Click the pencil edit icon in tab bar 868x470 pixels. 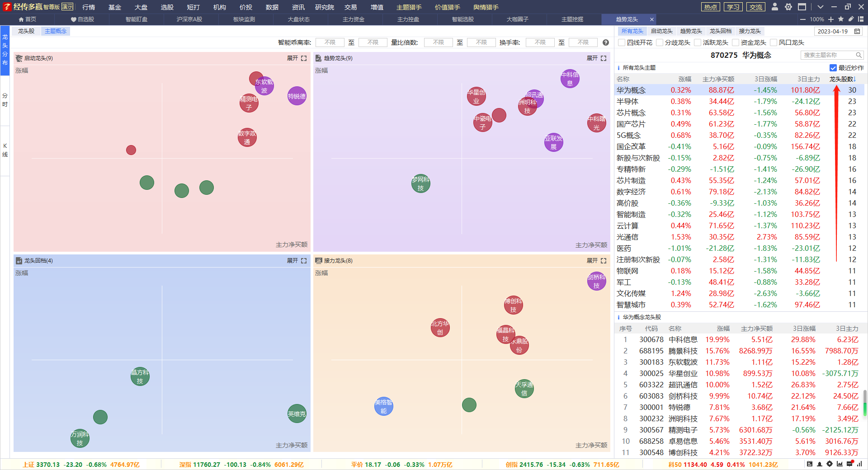coord(851,19)
